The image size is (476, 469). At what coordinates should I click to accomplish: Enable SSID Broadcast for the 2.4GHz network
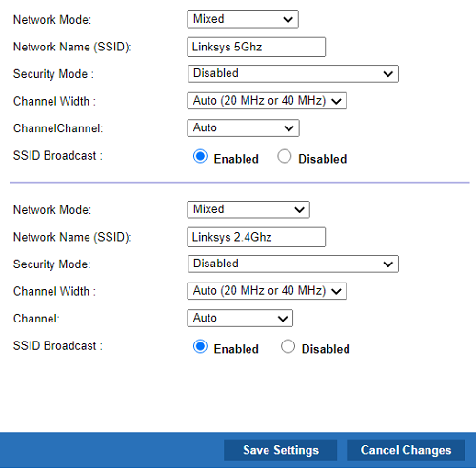200,346
